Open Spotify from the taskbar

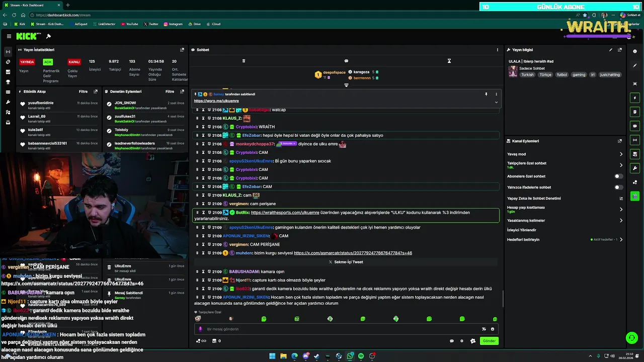[x=361, y=356]
